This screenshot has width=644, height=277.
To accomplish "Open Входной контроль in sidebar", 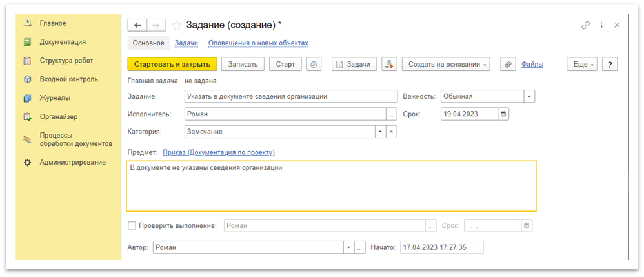I will click(x=68, y=79).
